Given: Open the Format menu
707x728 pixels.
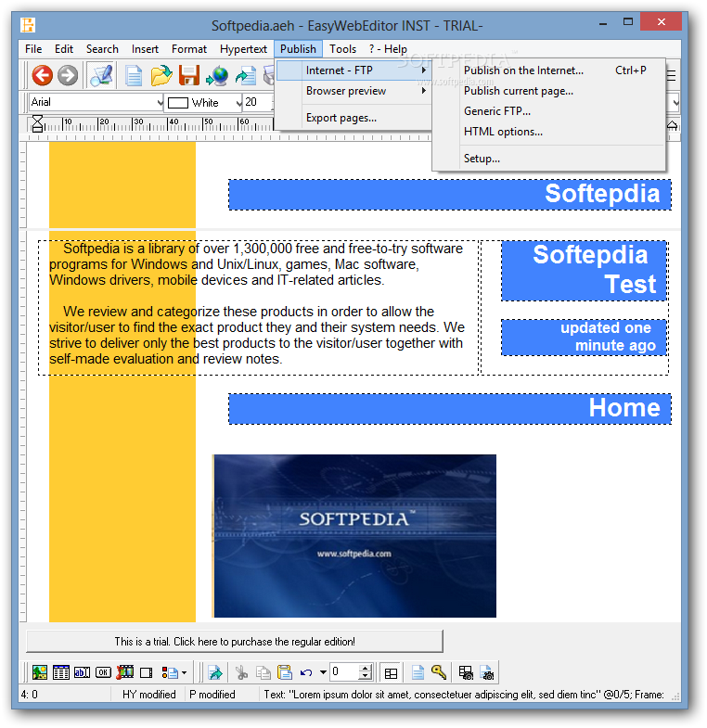Looking at the screenshot, I should (189, 49).
